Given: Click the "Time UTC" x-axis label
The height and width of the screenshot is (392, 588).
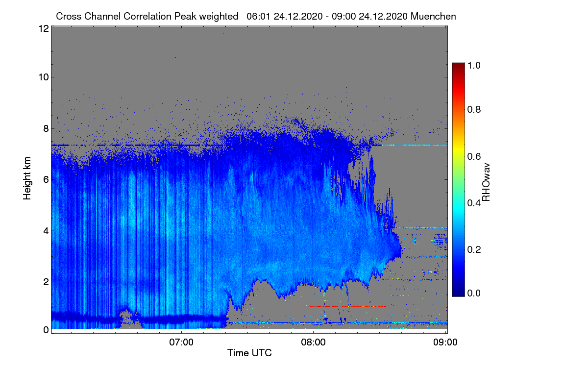Looking at the screenshot, I should coord(249,352).
